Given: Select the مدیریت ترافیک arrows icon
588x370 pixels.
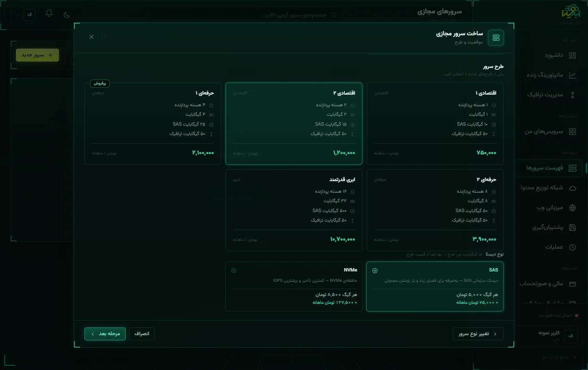Looking at the screenshot, I should [x=572, y=95].
